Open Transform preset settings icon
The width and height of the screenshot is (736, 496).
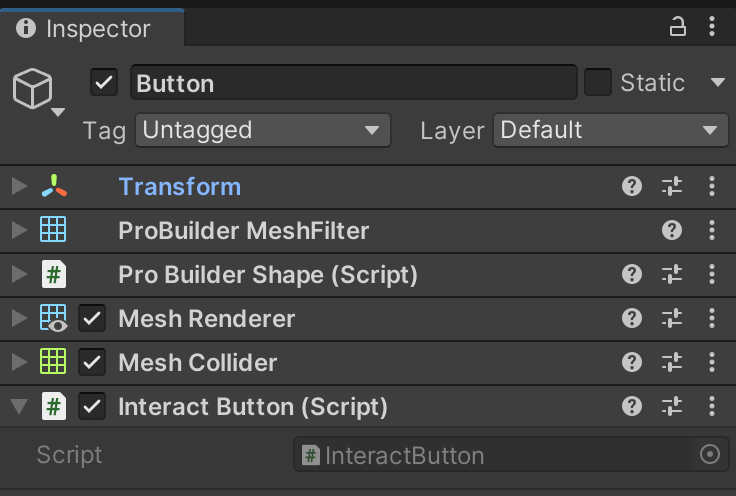(x=672, y=186)
